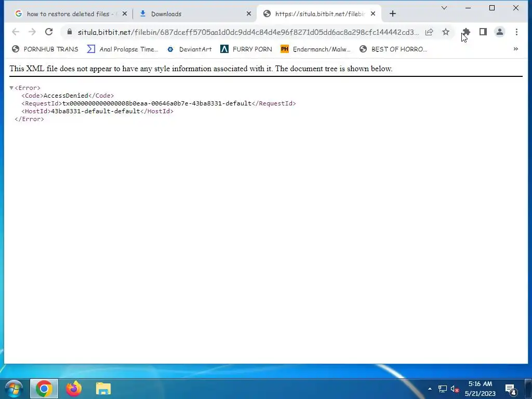
Task: Minimize the Chrome window
Action: tap(468, 8)
